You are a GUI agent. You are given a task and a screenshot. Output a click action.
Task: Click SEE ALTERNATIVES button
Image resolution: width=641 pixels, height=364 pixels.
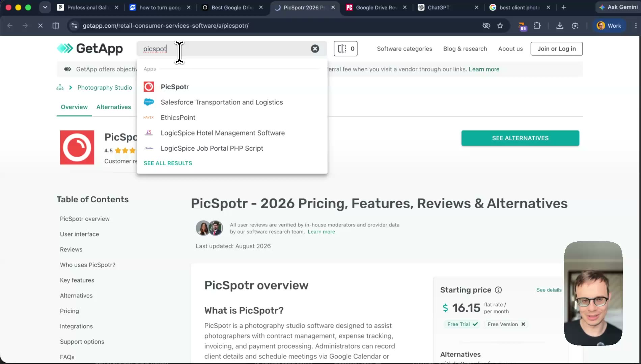(520, 138)
